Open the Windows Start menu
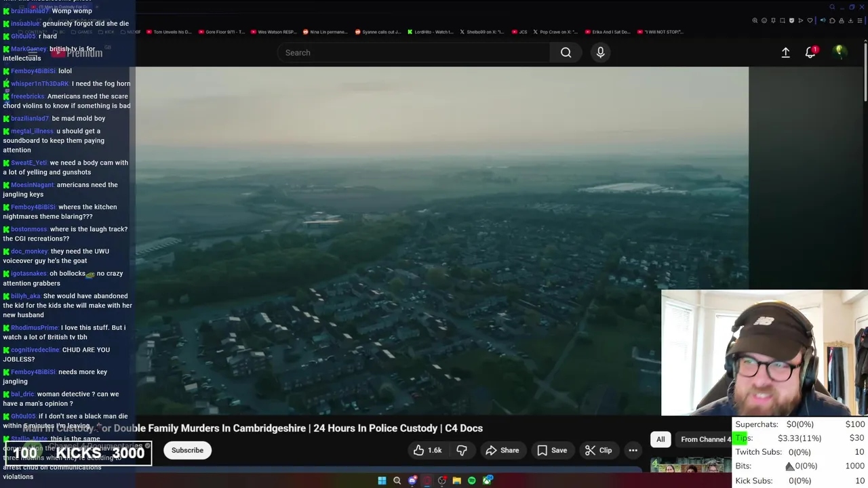Screen dimensions: 868x488 pos(382,481)
